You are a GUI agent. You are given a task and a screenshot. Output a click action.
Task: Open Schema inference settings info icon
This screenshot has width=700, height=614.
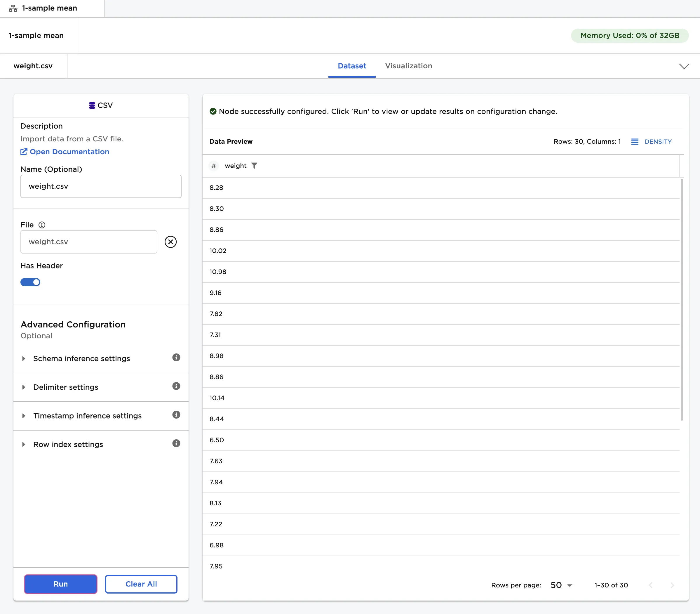click(176, 358)
